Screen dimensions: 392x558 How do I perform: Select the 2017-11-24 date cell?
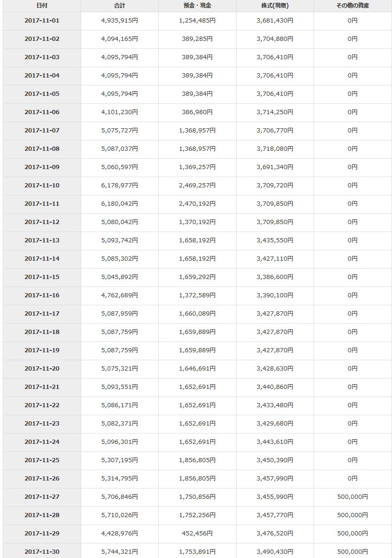42,442
